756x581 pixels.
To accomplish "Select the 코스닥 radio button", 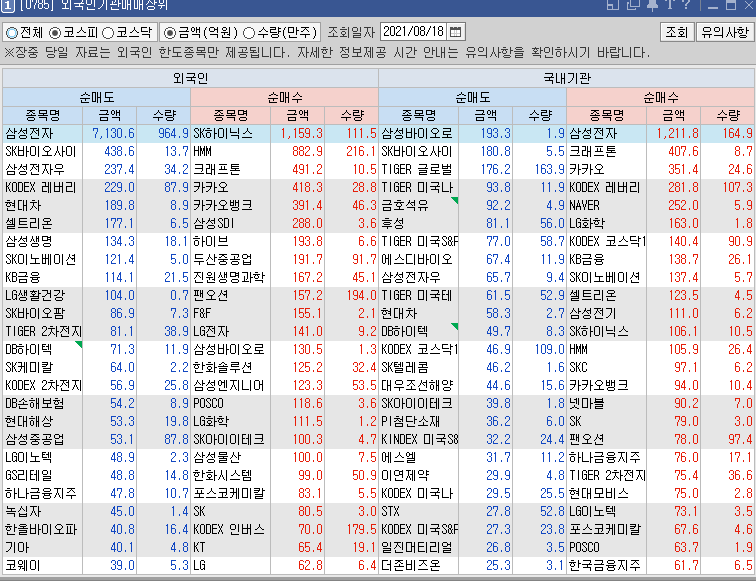I will pos(108,33).
